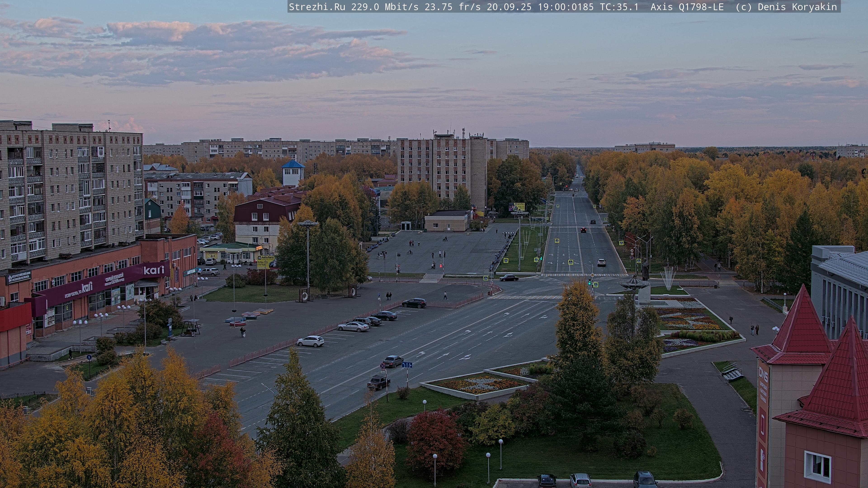
Task: Click the Denis Koryakin copyright text
Action: (x=797, y=7)
